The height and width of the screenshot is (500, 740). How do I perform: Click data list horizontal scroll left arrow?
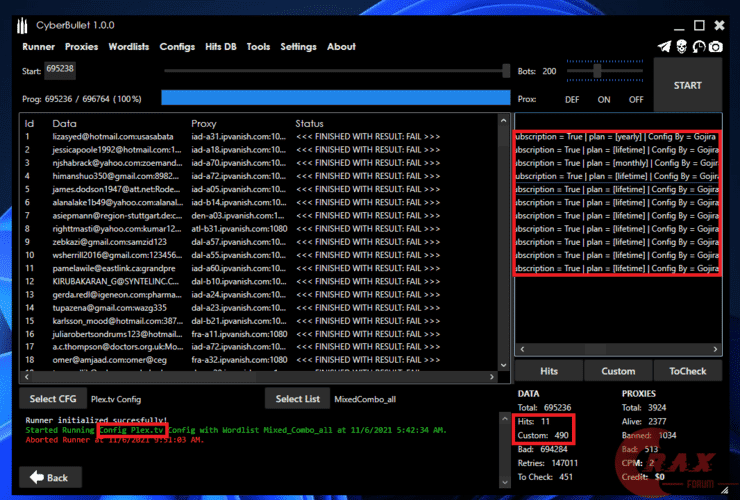point(26,377)
